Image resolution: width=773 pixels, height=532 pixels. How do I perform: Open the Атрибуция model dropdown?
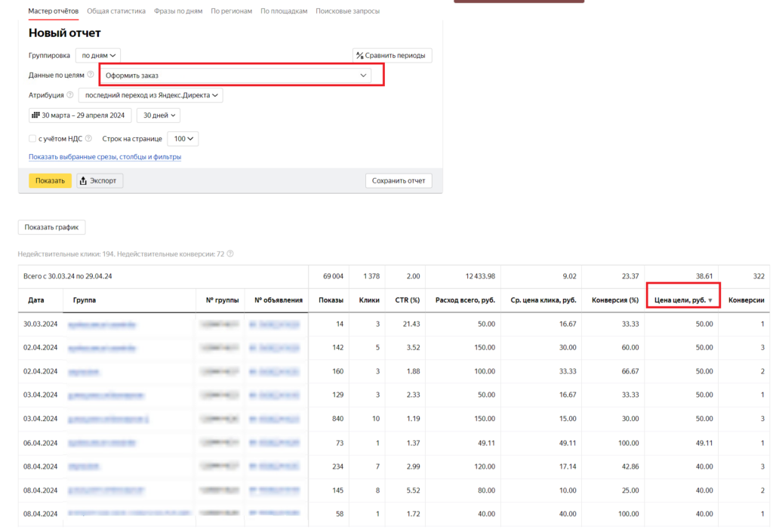(151, 95)
